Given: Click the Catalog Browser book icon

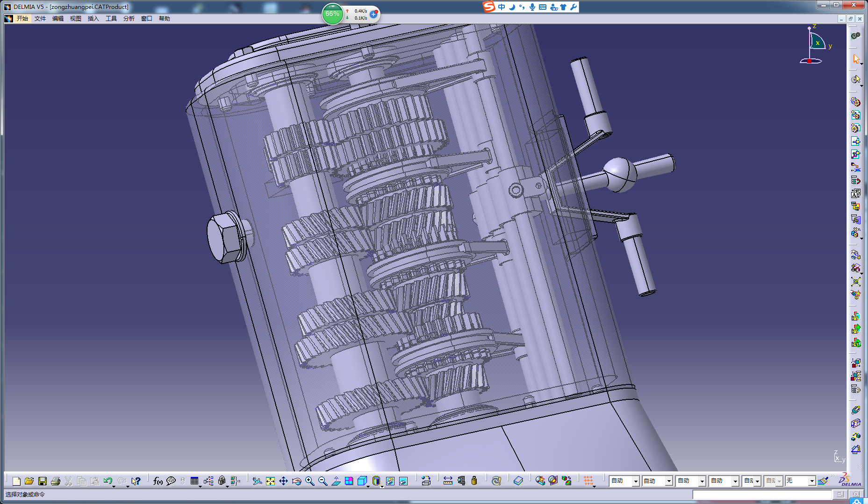Looking at the screenshot, I should click(x=518, y=481).
